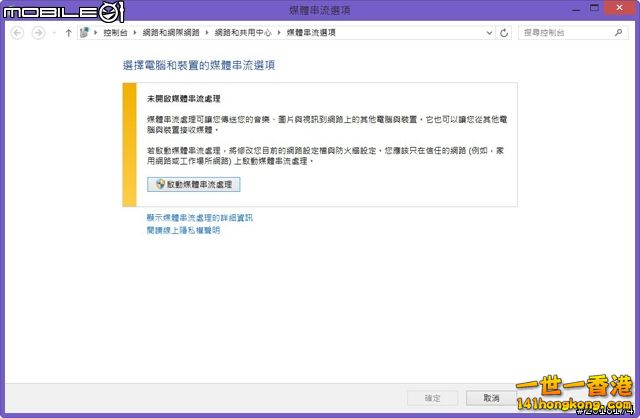This screenshot has height=418, width=640.
Task: Expand the chevron after 網路和網際網路 breadcrumb
Action: click(208, 33)
